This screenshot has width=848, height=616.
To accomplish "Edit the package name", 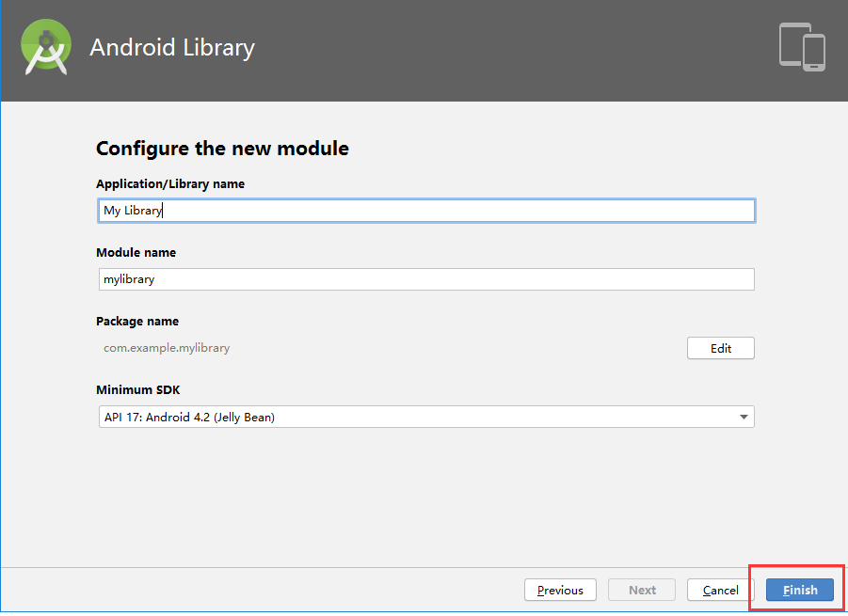I will pyautogui.click(x=720, y=349).
